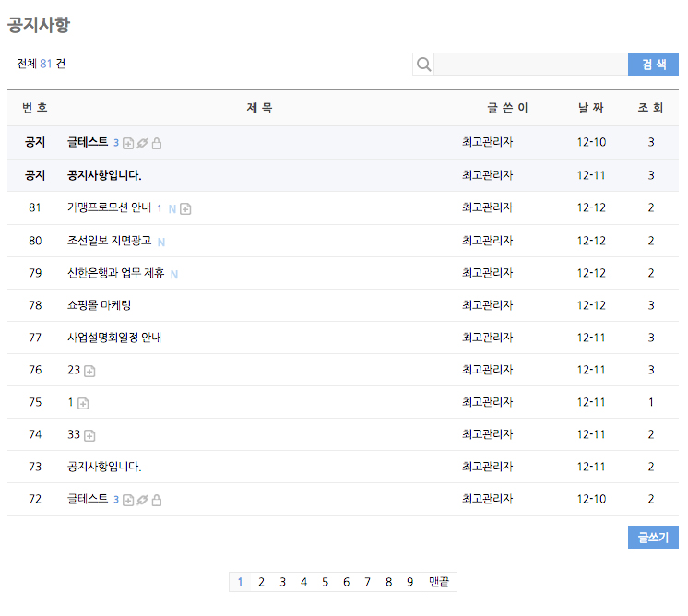Go to page 2 in pagination
Viewport: 688px width, 616px height.
point(261,582)
